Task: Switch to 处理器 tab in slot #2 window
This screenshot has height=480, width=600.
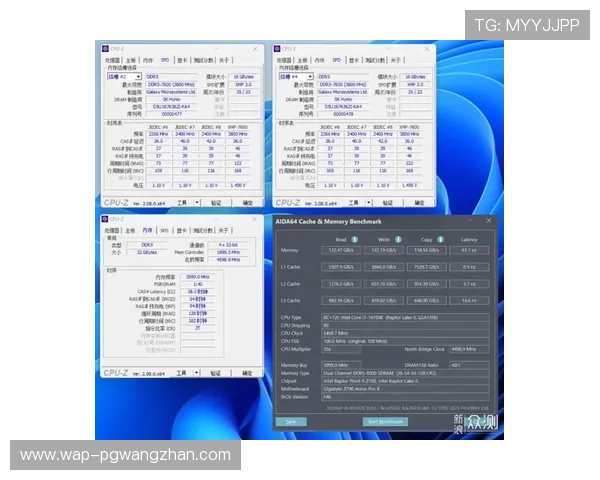Action: [x=112, y=60]
